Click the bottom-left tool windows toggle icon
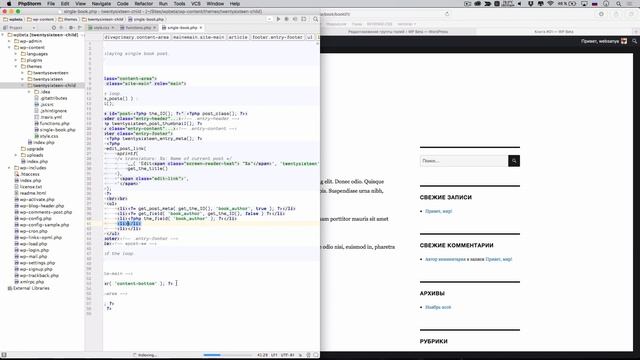 [4, 355]
